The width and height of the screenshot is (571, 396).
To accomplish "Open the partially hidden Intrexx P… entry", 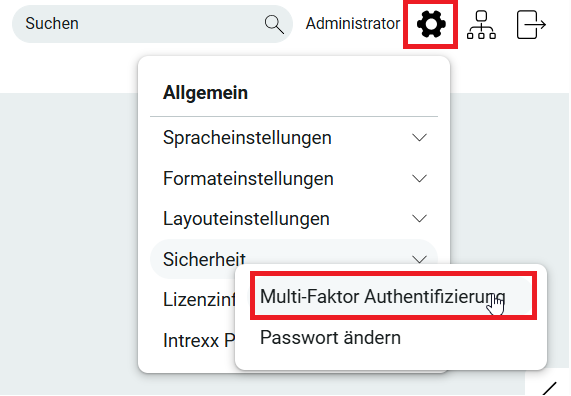I will tap(198, 341).
